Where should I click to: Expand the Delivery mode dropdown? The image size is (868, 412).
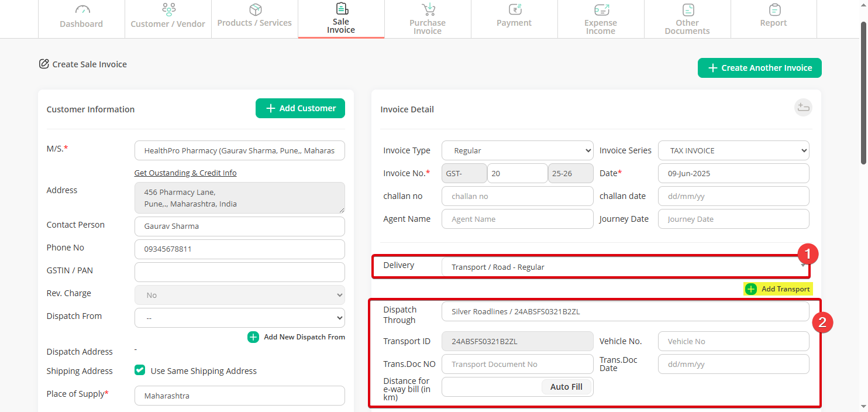(x=625, y=267)
